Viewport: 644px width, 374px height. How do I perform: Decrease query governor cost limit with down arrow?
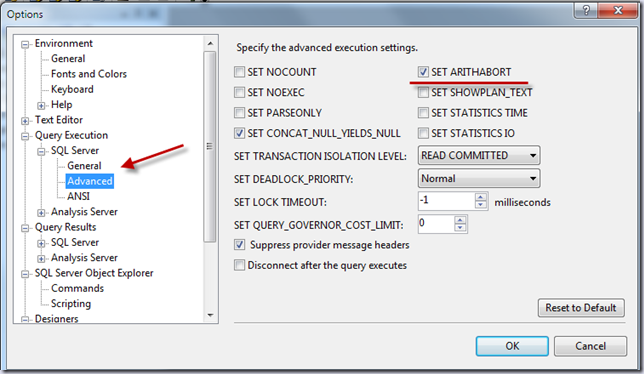[x=460, y=228]
